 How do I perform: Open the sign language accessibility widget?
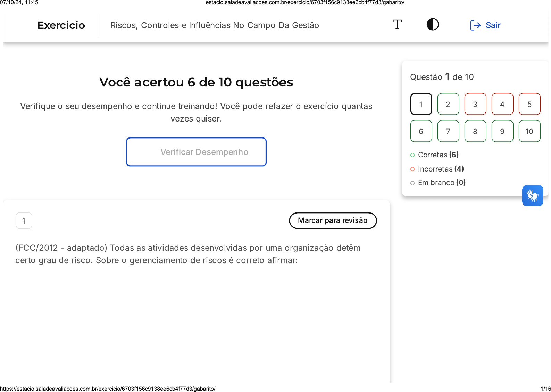pos(532,195)
